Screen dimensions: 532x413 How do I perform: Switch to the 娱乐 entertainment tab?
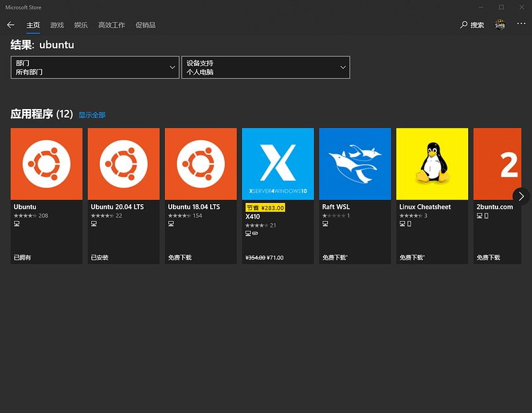[x=80, y=25]
